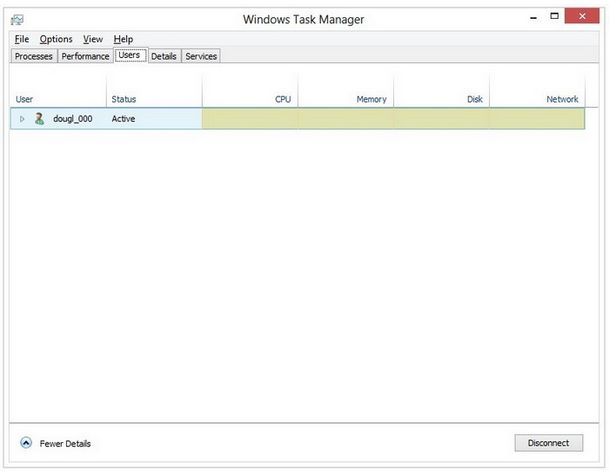Switch to the Details tab
The width and height of the screenshot is (616, 475).
point(164,56)
